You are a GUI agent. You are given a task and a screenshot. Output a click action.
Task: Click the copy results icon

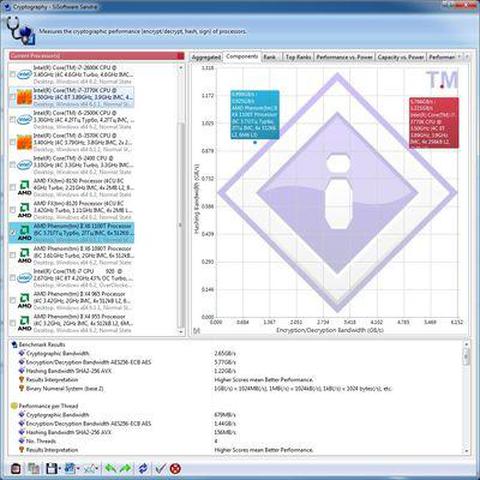click(33, 469)
